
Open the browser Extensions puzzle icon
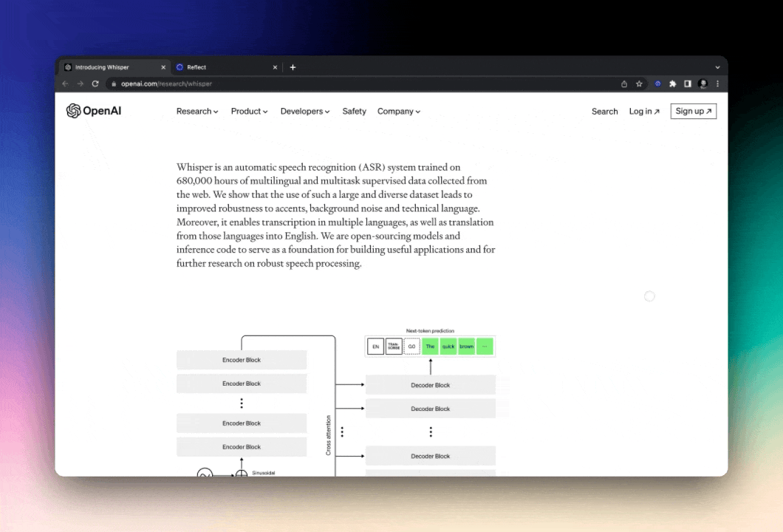click(x=673, y=83)
